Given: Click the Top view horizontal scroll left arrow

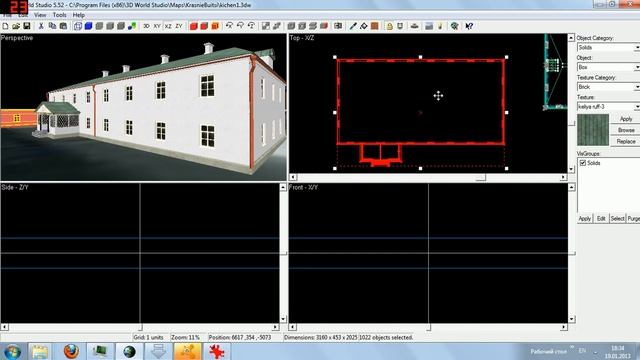Looking at the screenshot, I should click(293, 177).
